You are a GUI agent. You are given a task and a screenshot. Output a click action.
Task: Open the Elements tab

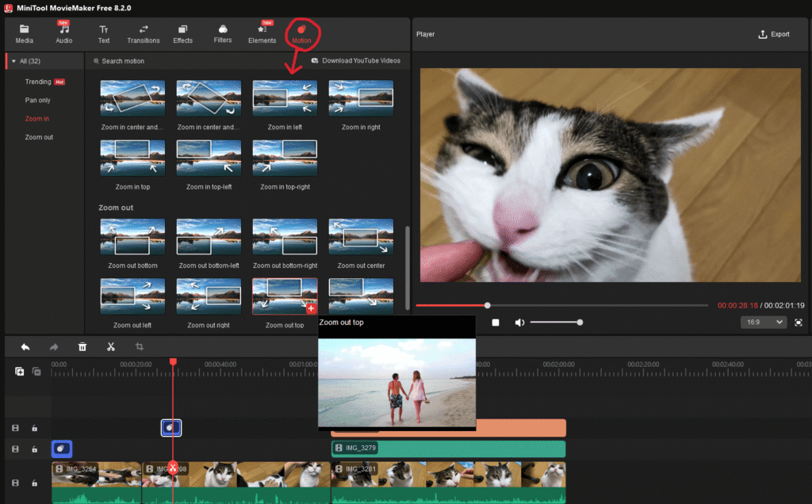point(262,33)
